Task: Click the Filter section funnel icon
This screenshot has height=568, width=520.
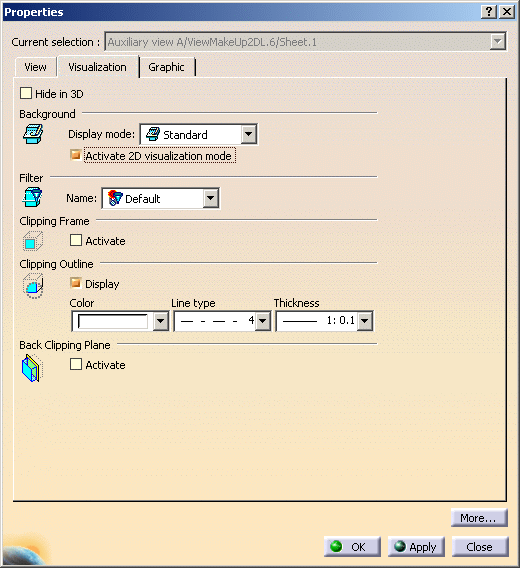Action: coord(33,197)
